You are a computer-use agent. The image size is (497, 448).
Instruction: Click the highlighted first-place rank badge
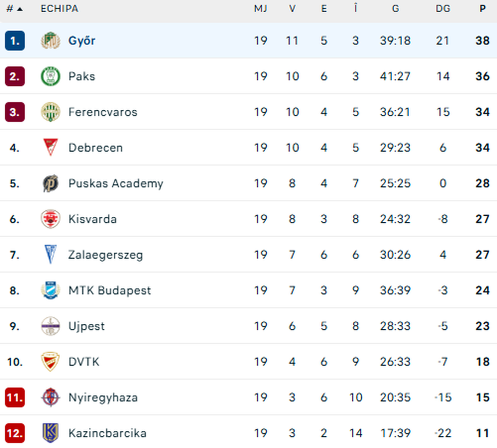15,40
